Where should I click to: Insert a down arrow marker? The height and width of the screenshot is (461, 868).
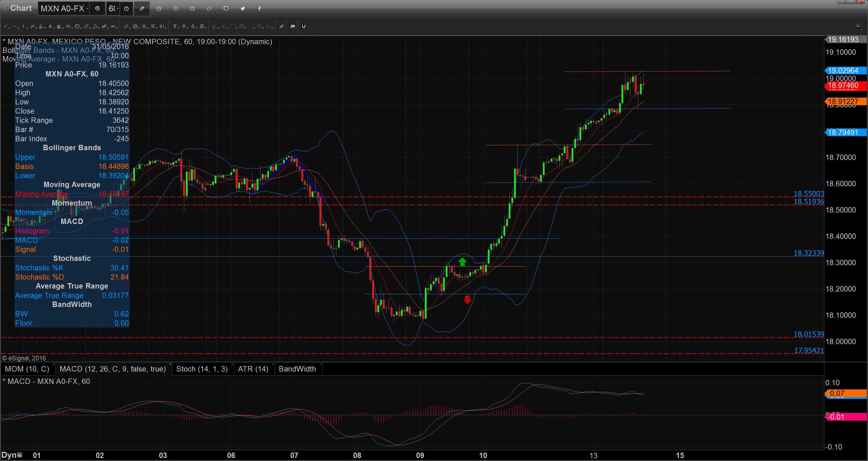pyautogui.click(x=193, y=26)
